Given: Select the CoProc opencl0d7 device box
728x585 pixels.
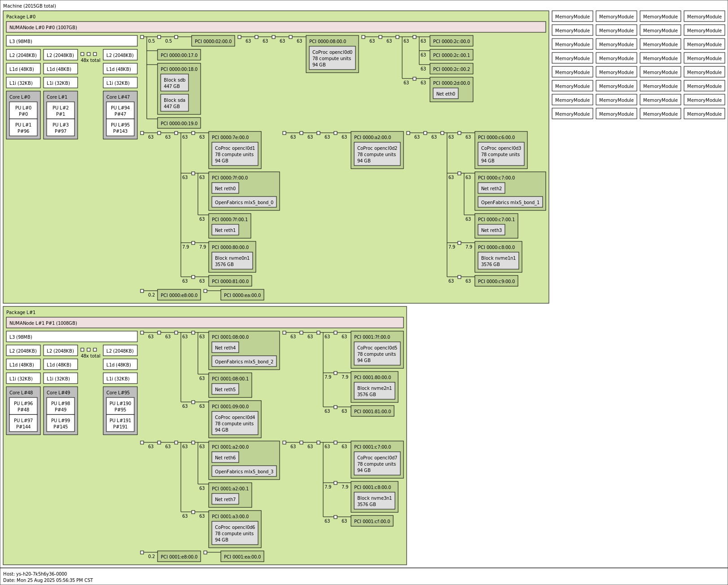Looking at the screenshot, I should pos(377,464).
